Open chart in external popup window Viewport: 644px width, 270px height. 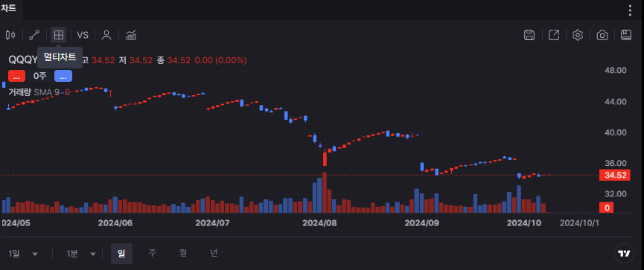(x=554, y=35)
